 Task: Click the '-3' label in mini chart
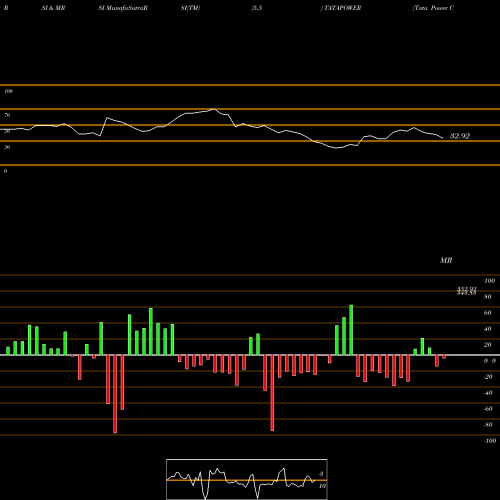tap(320, 474)
